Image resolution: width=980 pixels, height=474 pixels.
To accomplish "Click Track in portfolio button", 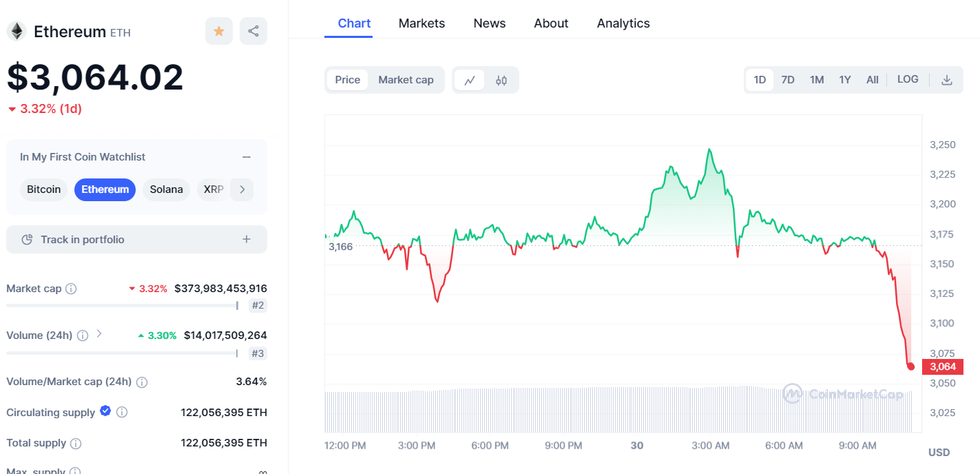I will click(136, 240).
